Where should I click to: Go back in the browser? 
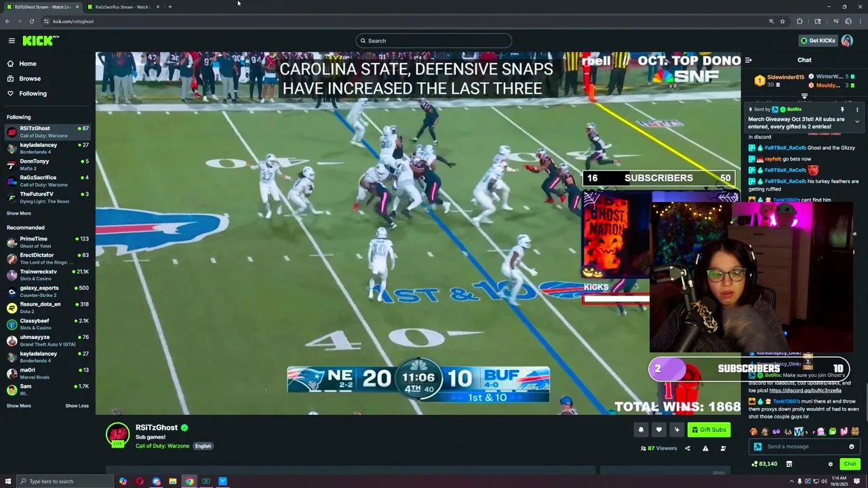pos(7,21)
